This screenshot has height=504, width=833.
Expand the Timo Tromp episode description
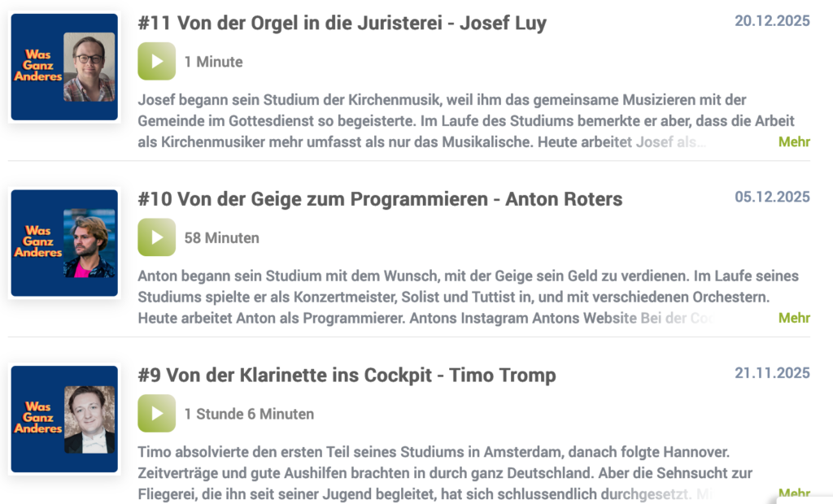794,493
